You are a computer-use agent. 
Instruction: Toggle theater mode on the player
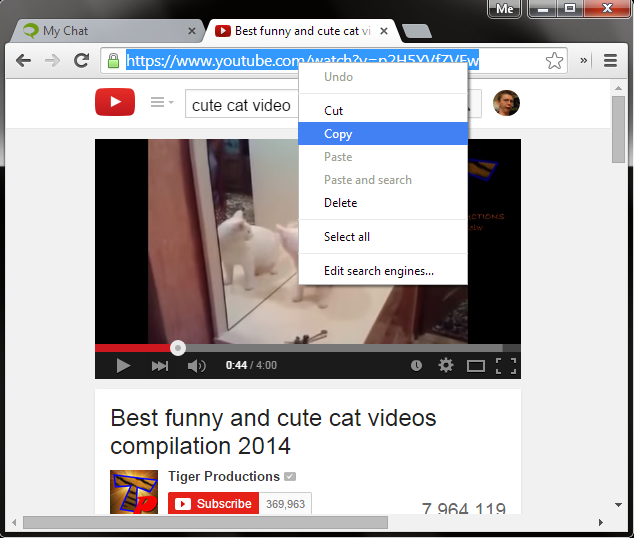476,366
